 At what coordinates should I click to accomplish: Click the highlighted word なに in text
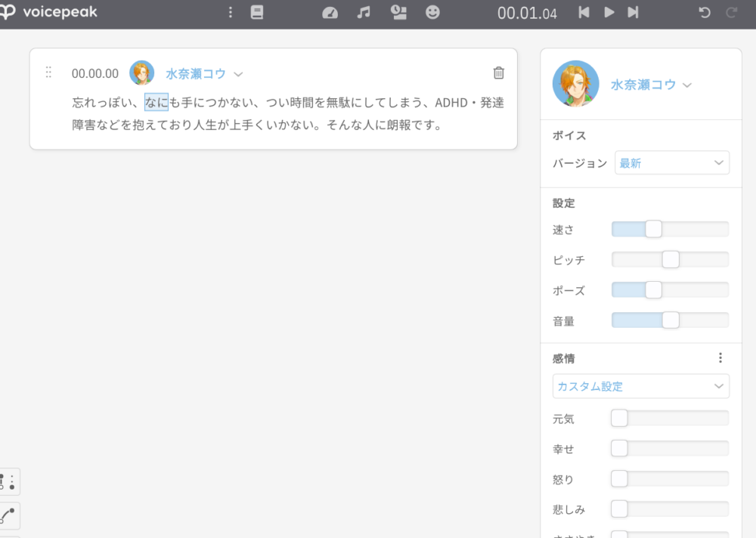click(x=156, y=102)
